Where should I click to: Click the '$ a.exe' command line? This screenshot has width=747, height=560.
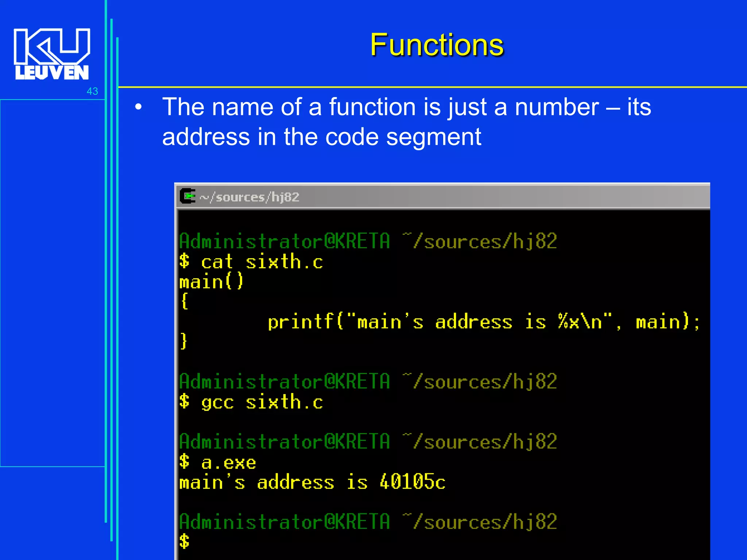218,462
